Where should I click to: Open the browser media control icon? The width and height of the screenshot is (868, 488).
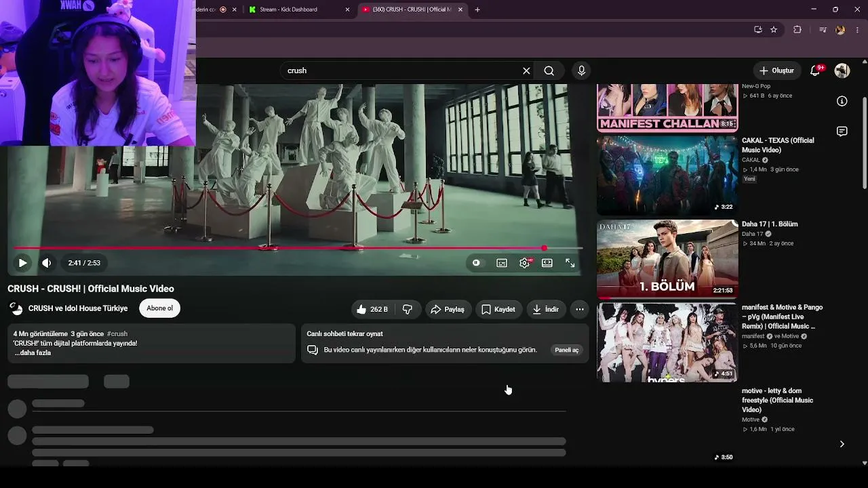(x=823, y=30)
